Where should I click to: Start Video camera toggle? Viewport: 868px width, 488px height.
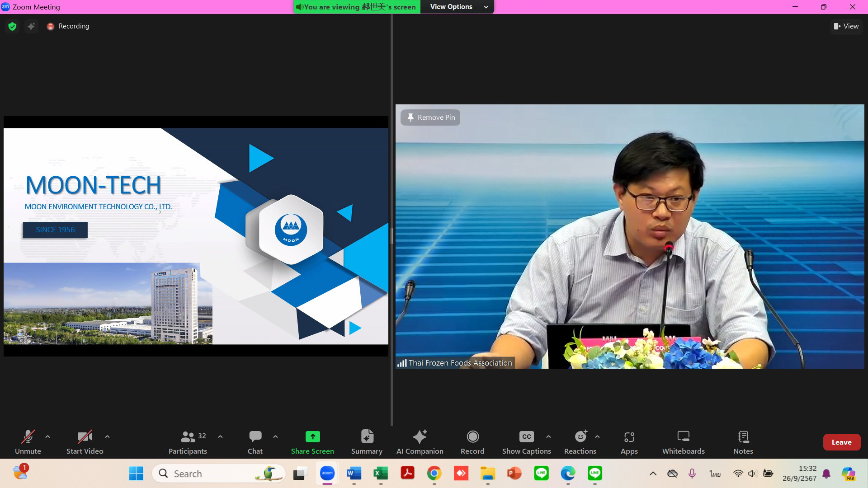tap(85, 441)
